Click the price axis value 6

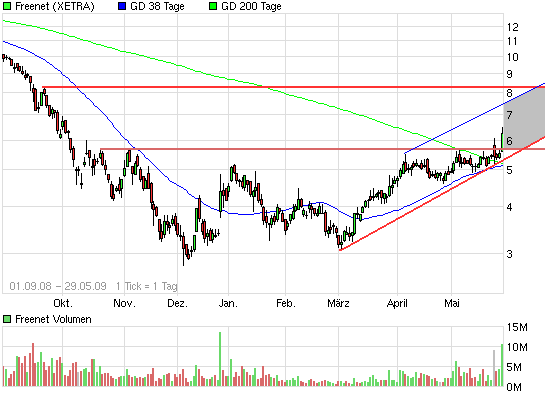[509, 141]
